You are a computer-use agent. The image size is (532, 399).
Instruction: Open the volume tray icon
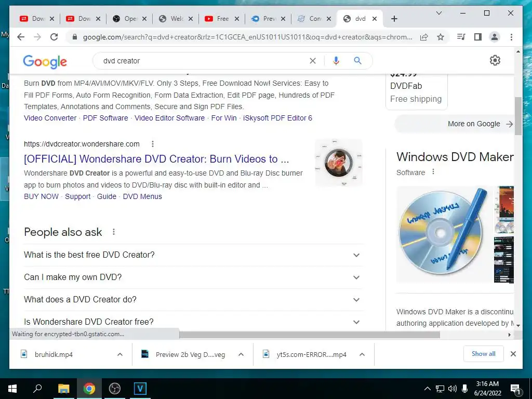[453, 389]
